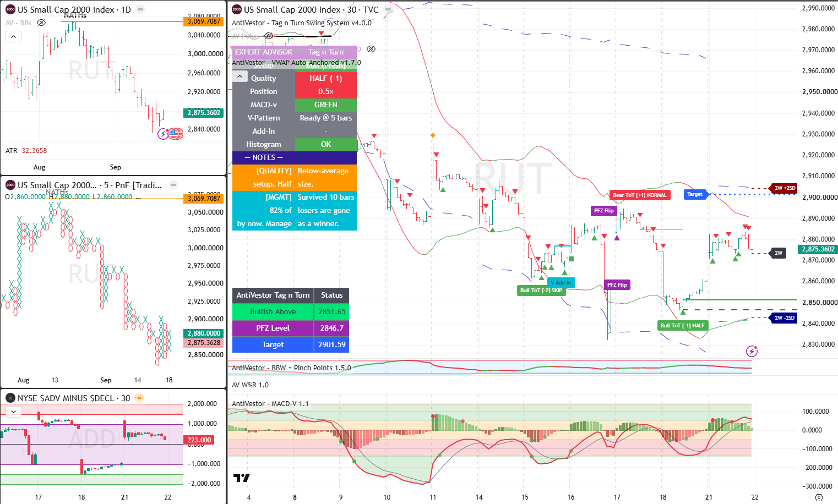Click the upper PFZ Flip label
This screenshot has height=504, width=838.
(x=603, y=210)
